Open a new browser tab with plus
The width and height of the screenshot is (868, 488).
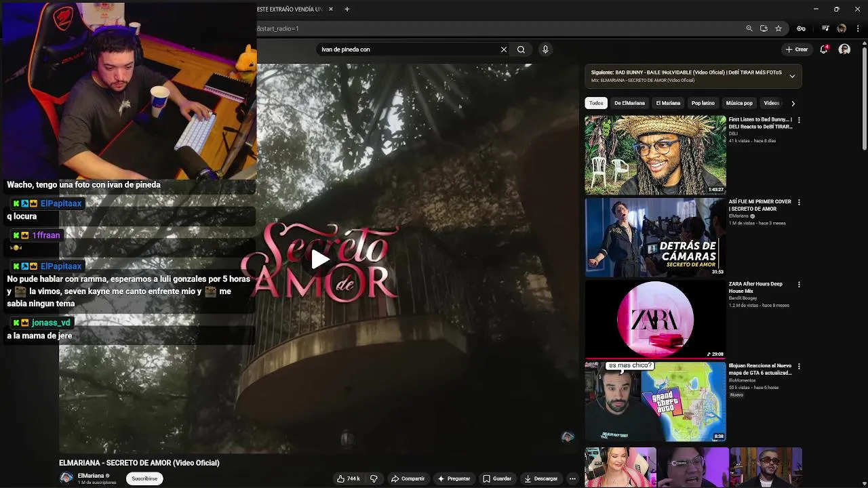point(347,9)
